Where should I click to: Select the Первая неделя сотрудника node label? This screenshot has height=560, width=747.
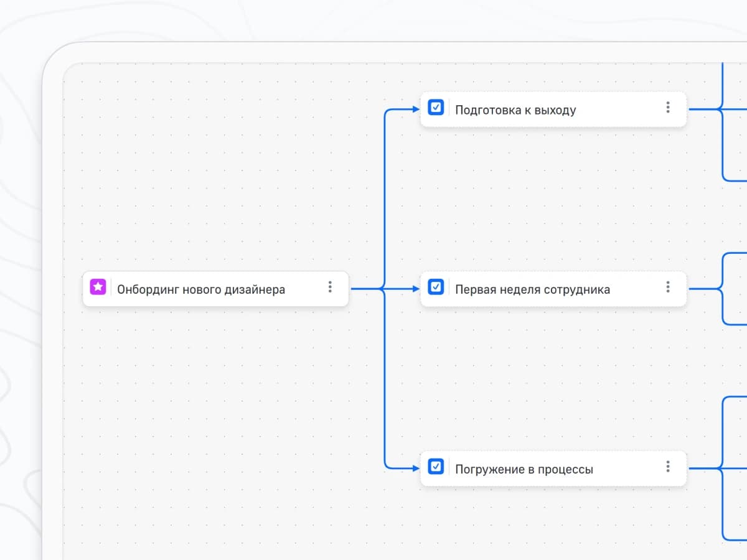[532, 289]
